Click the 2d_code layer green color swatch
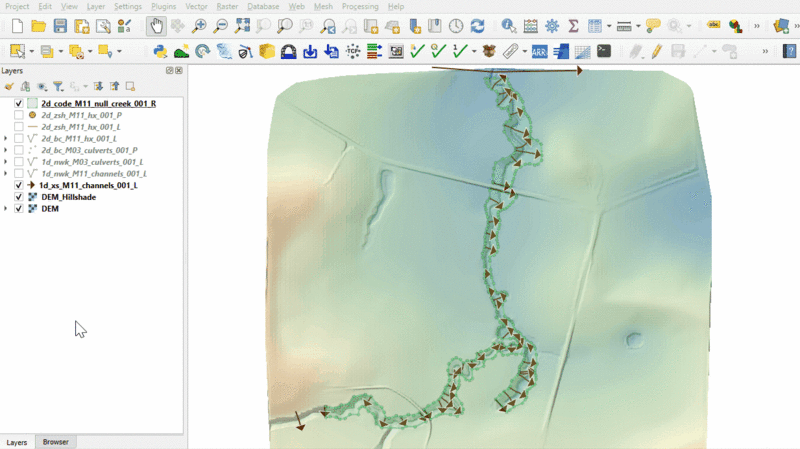Viewport: 800px width, 449px height. pos(33,103)
